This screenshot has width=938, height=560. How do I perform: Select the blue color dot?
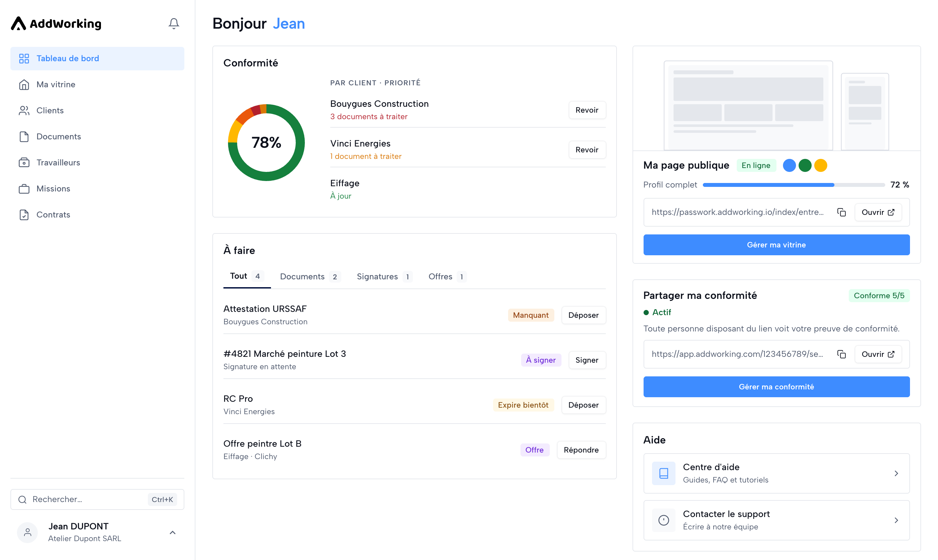[x=789, y=165]
